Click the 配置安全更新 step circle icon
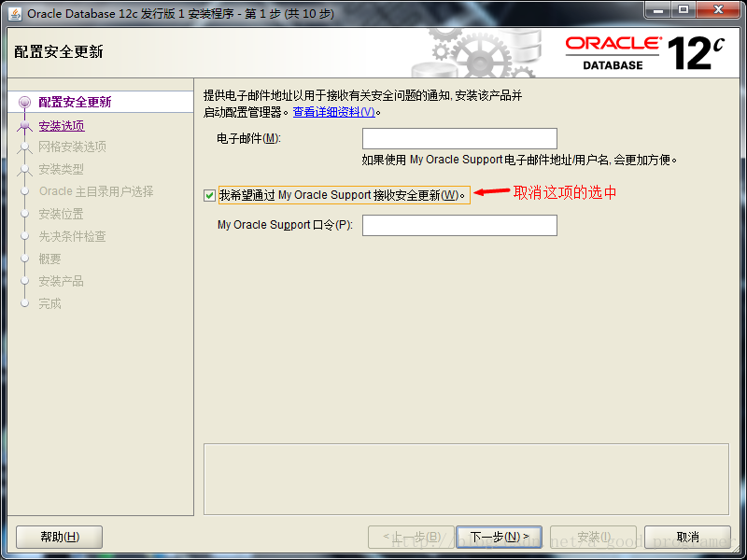This screenshot has height=560, width=747. tap(24, 102)
